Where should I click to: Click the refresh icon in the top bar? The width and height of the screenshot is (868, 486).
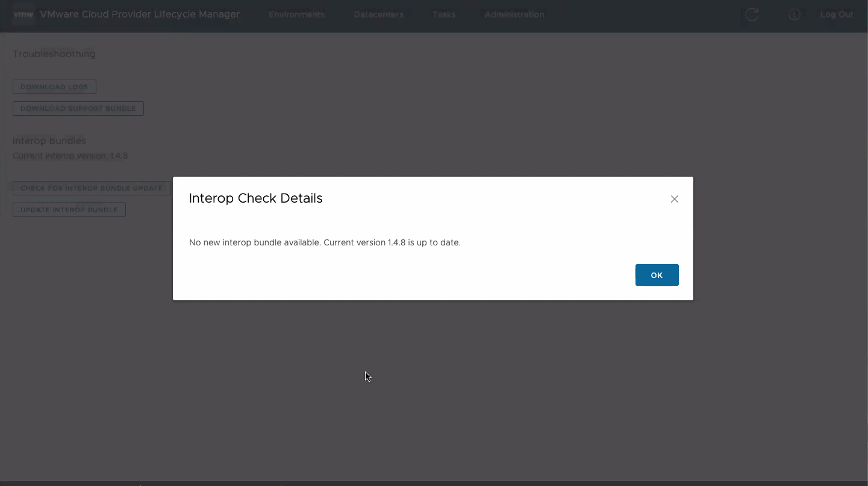tap(752, 14)
